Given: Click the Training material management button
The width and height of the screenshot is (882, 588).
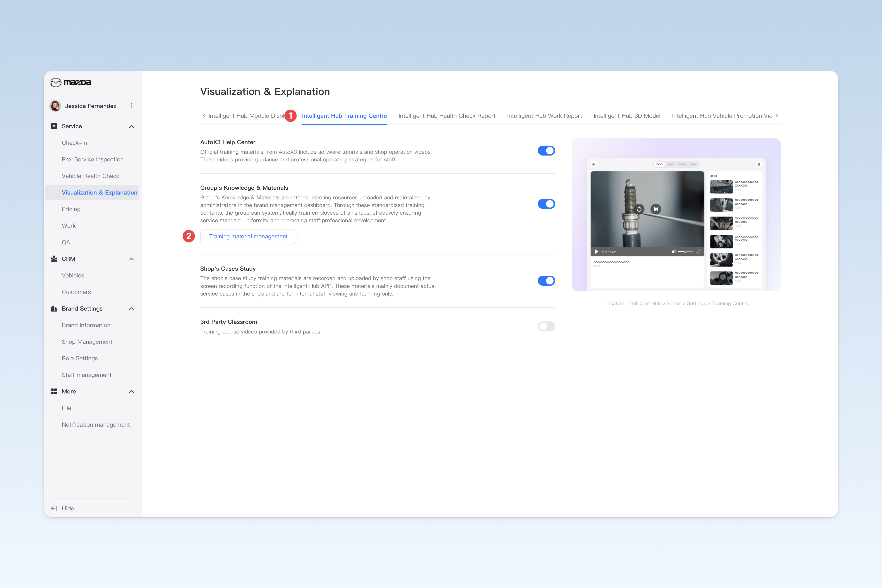Looking at the screenshot, I should 248,237.
